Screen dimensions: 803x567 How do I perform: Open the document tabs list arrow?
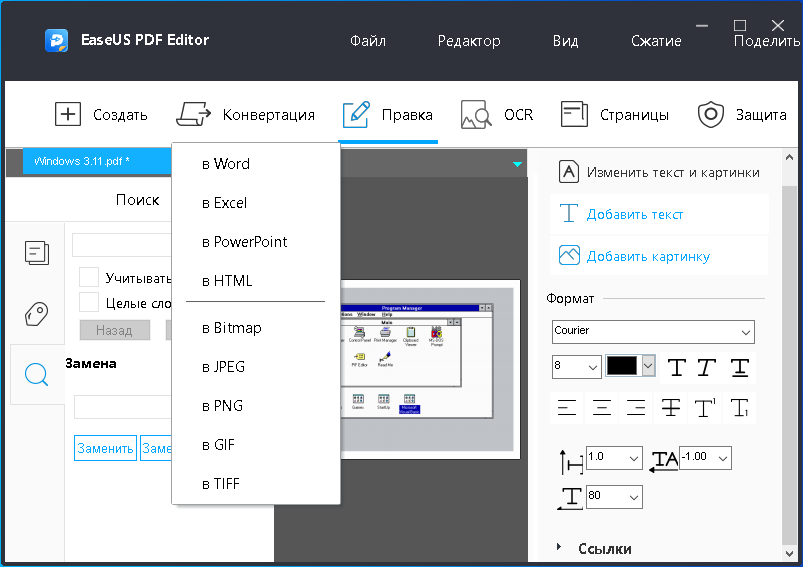click(517, 164)
